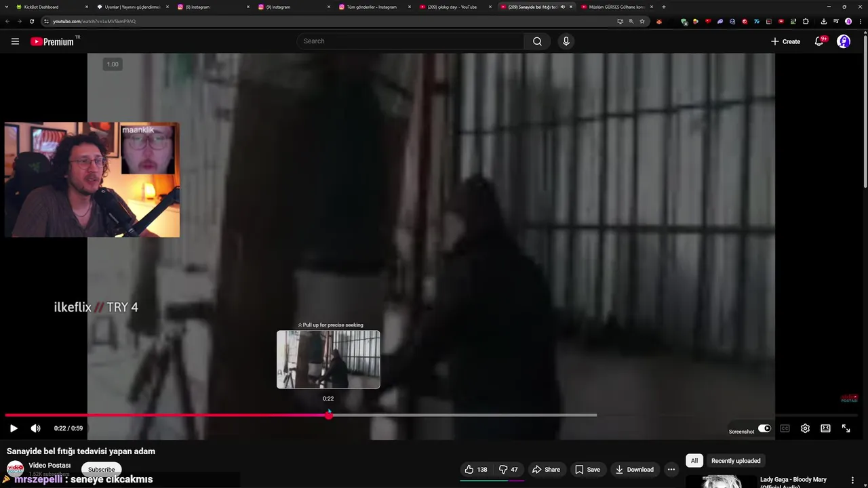
Task: Click the video title Sanayide bel fıtığı
Action: (x=81, y=451)
